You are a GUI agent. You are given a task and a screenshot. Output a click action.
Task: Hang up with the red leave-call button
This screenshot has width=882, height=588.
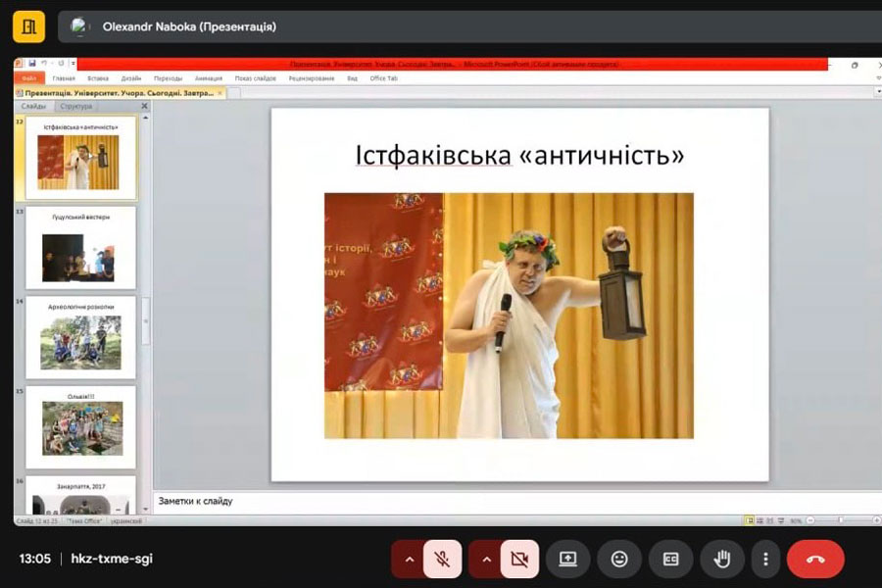[x=814, y=559]
